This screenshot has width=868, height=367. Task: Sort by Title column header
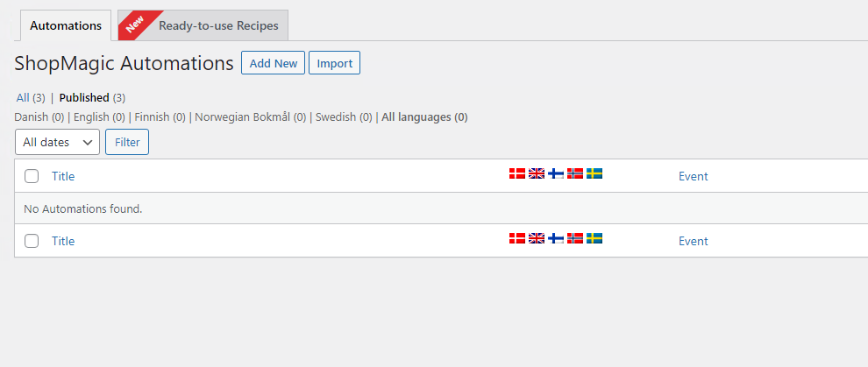63,176
